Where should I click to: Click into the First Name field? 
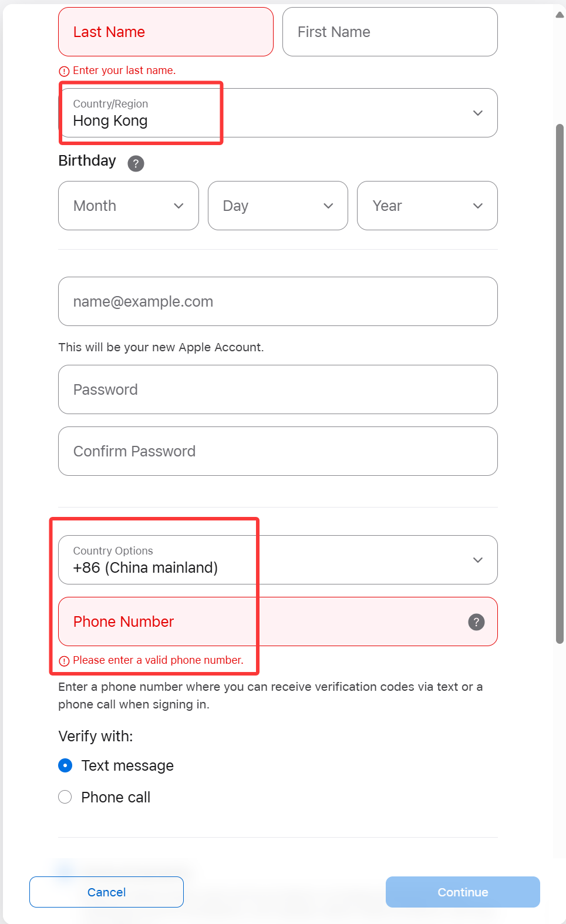(390, 32)
